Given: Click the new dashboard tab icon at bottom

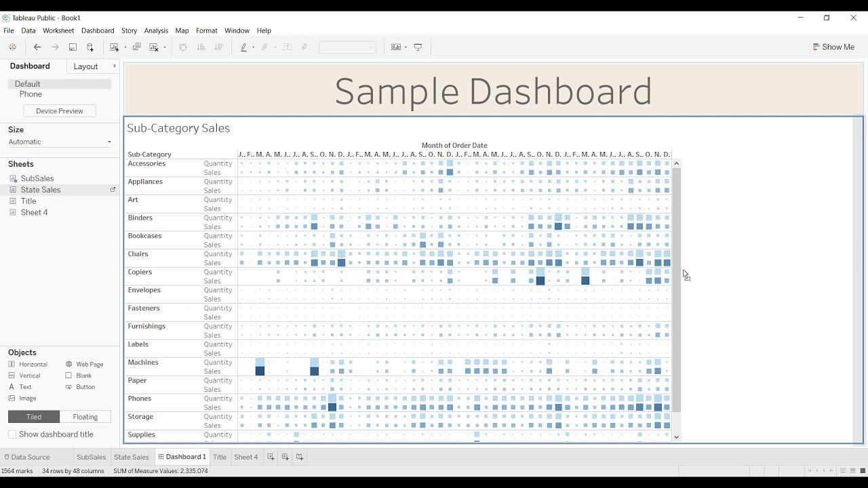Looking at the screenshot, I should [x=285, y=457].
